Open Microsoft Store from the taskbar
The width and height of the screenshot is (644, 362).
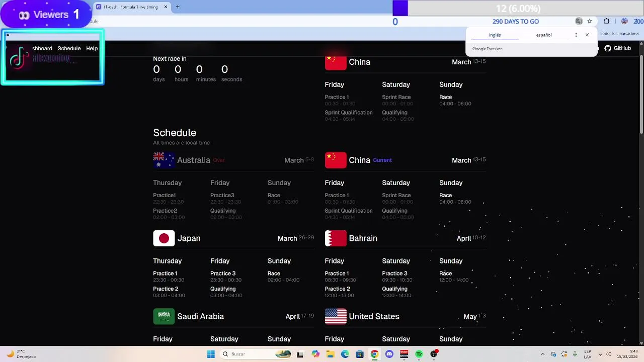(360, 354)
